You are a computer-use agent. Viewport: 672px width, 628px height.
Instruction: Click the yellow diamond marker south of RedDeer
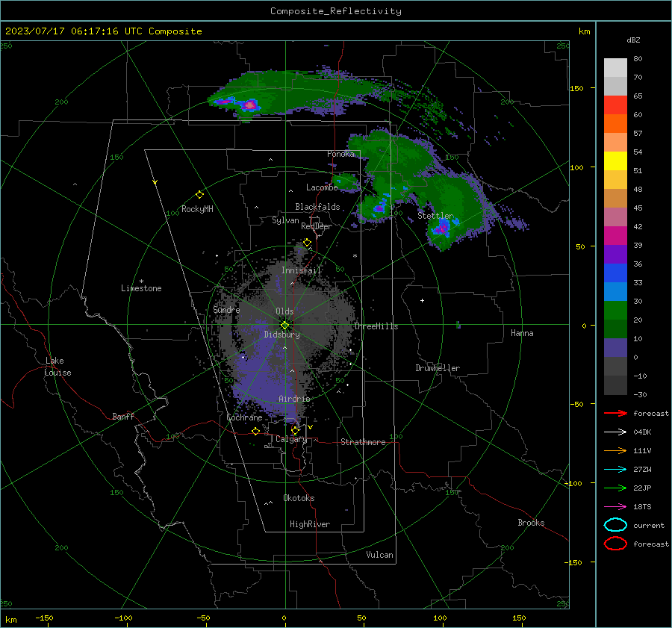(x=307, y=243)
